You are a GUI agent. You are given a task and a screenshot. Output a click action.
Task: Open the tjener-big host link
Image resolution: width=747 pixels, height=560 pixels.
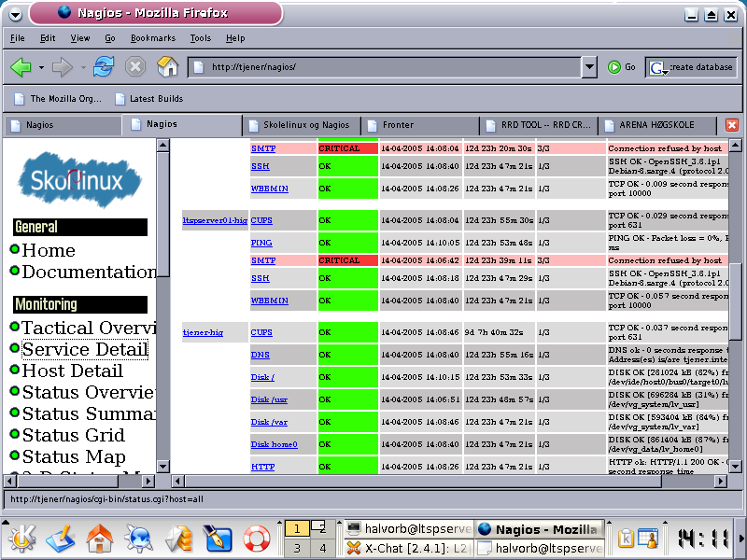[203, 332]
